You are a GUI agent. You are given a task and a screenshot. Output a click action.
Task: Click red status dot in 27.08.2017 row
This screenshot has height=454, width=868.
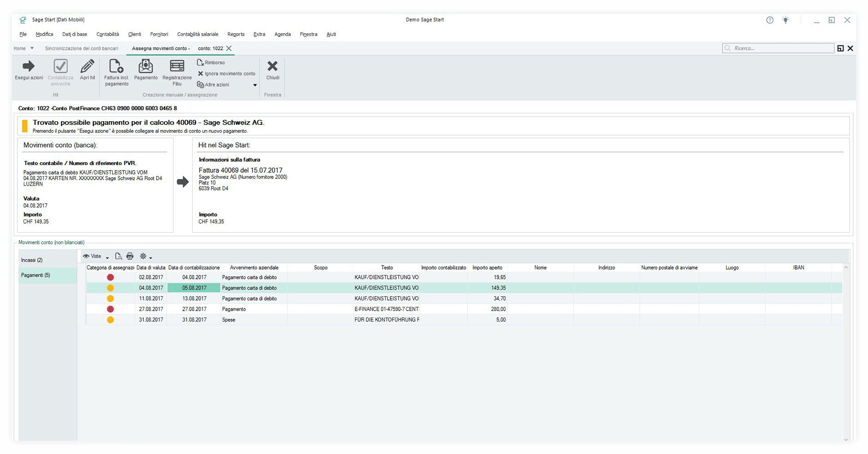110,309
